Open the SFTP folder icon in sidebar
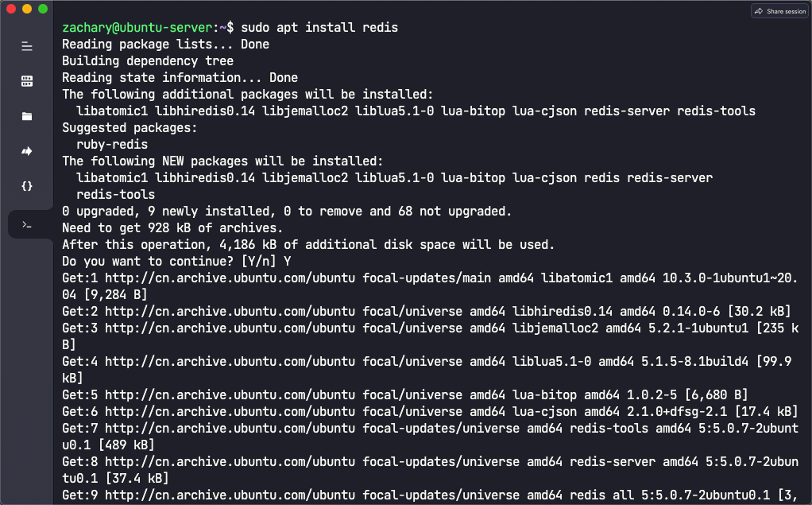The width and height of the screenshot is (812, 505). (x=27, y=116)
